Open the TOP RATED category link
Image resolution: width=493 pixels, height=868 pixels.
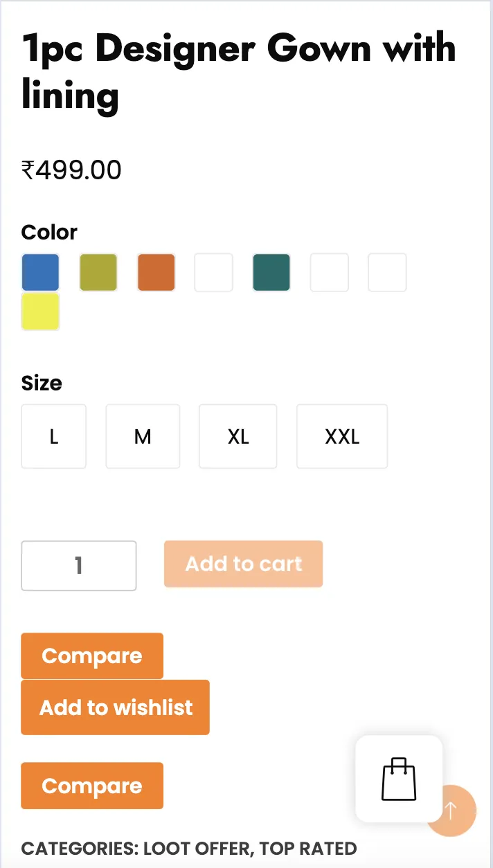tap(308, 849)
